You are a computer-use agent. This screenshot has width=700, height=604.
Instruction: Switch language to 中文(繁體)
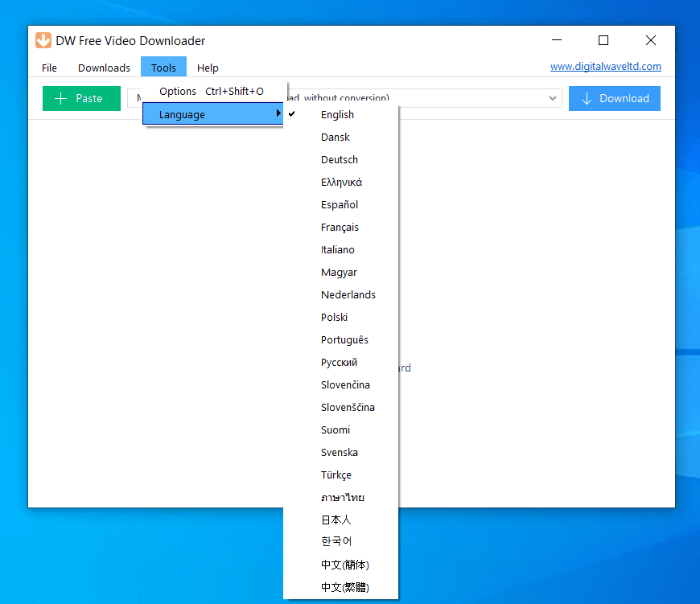click(x=340, y=587)
